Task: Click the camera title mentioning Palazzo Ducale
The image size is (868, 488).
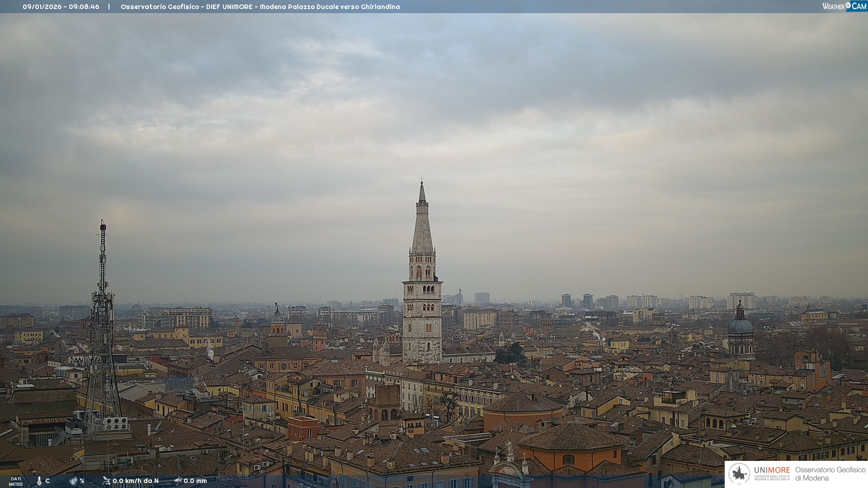Action: pos(260,7)
